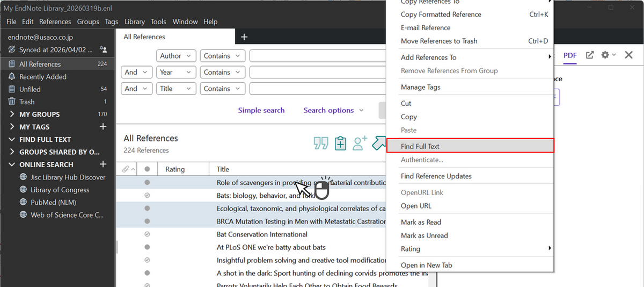Click the Add New Reference clipboard icon

pos(340,143)
